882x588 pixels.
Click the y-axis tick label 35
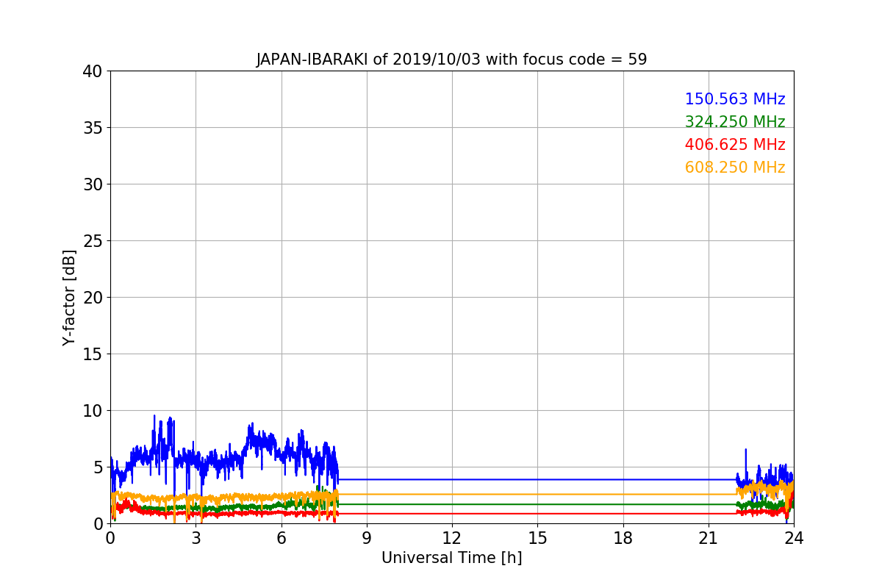pyautogui.click(x=93, y=128)
